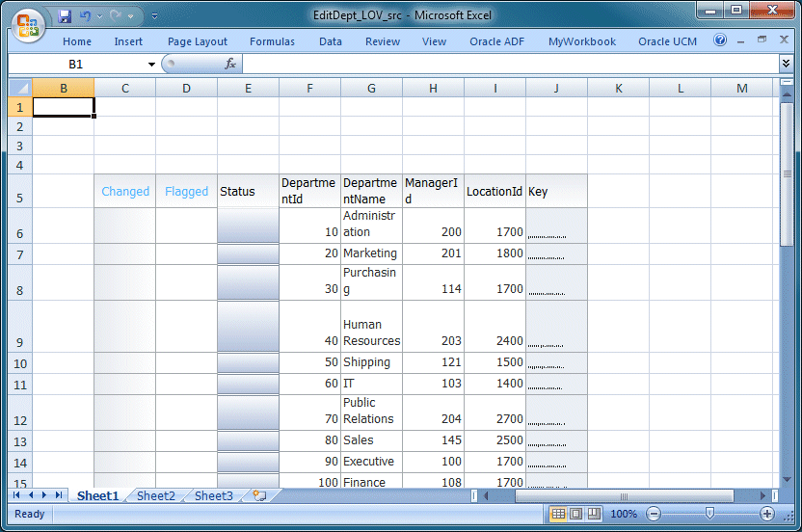Screen dimensions: 802x532
Task: Redo the last undone action
Action: tap(116, 16)
